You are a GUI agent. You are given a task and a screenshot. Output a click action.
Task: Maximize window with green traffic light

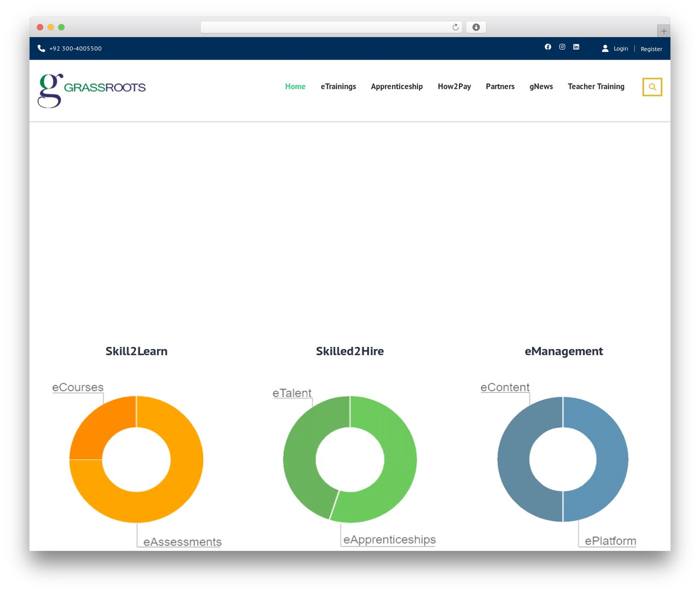pyautogui.click(x=61, y=27)
